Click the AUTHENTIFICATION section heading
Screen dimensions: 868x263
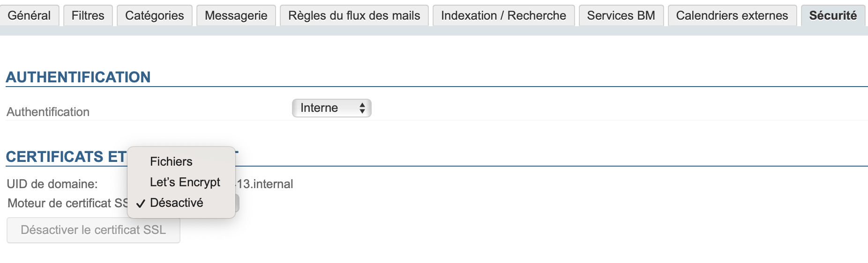78,77
